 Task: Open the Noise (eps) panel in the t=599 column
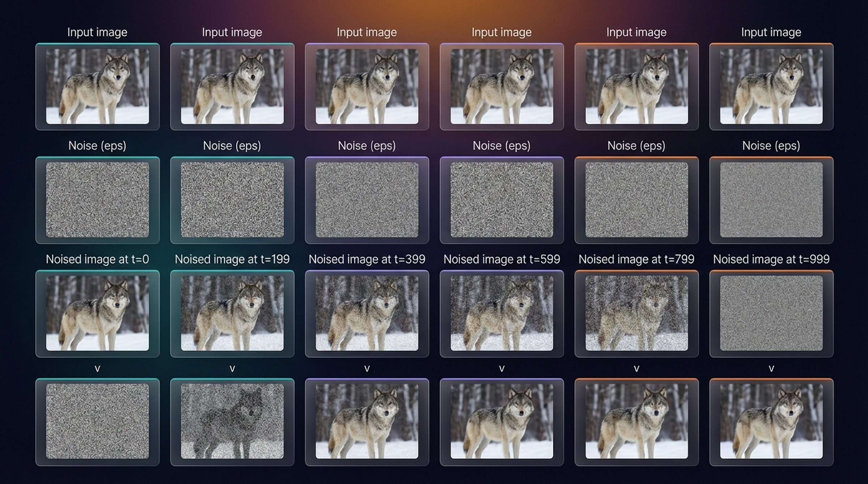point(502,200)
